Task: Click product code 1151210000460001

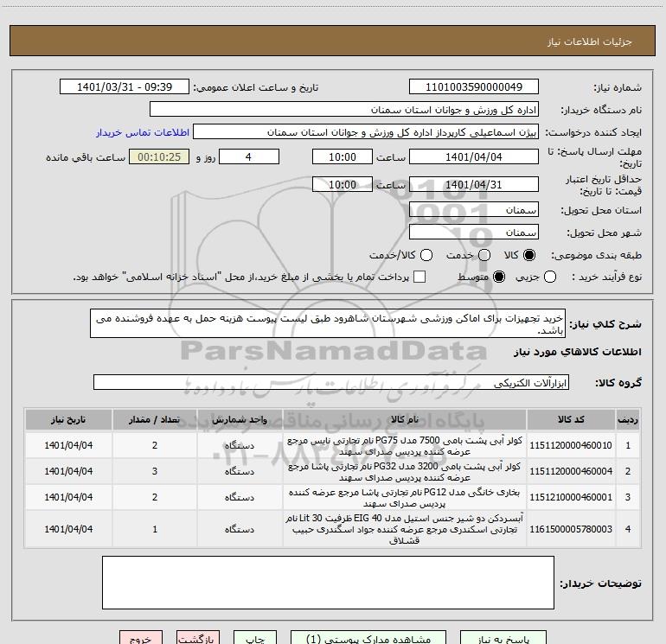Action: (571, 497)
